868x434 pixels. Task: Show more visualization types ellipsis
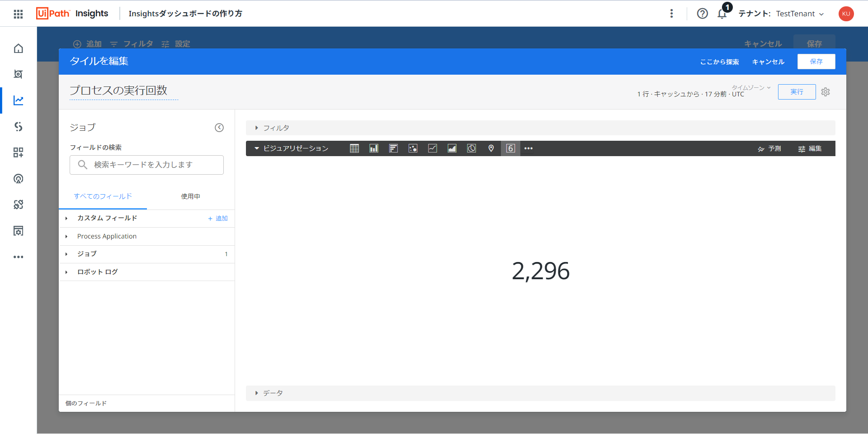click(x=528, y=148)
